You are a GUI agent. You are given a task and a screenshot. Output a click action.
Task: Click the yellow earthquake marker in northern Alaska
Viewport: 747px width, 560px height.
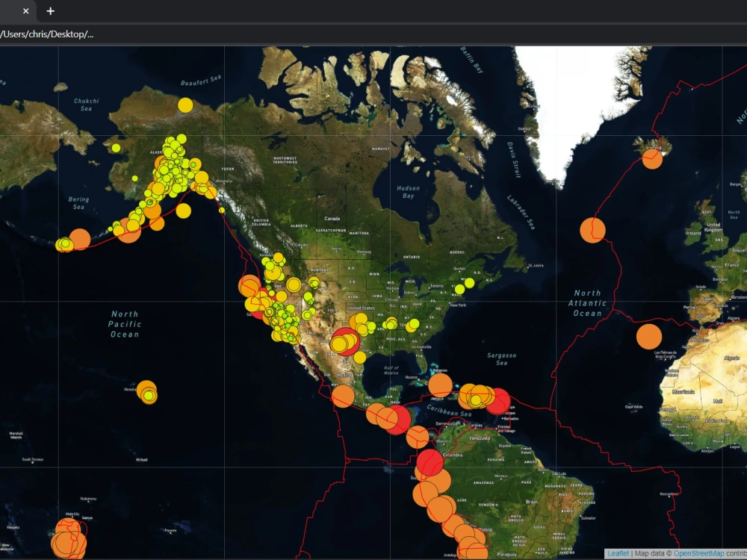pyautogui.click(x=185, y=105)
